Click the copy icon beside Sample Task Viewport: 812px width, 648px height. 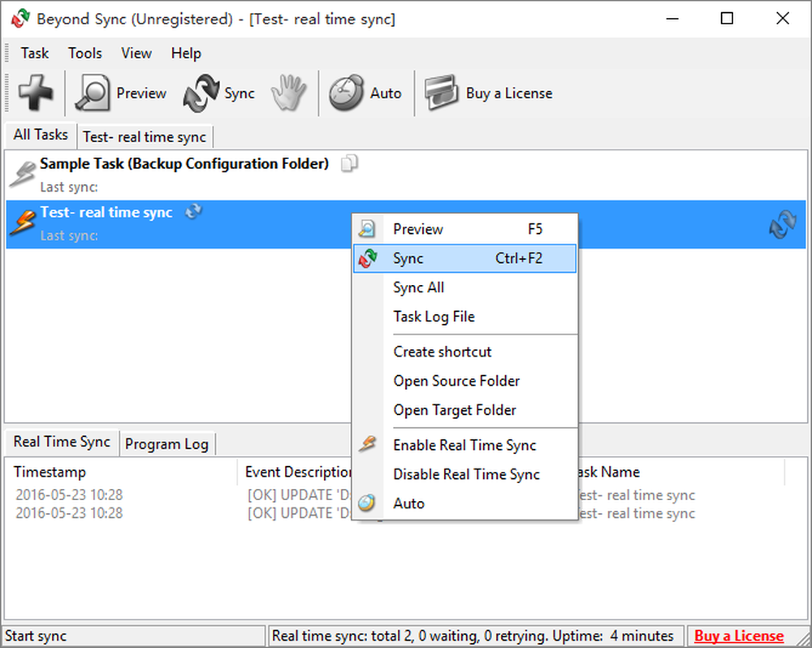pyautogui.click(x=349, y=163)
